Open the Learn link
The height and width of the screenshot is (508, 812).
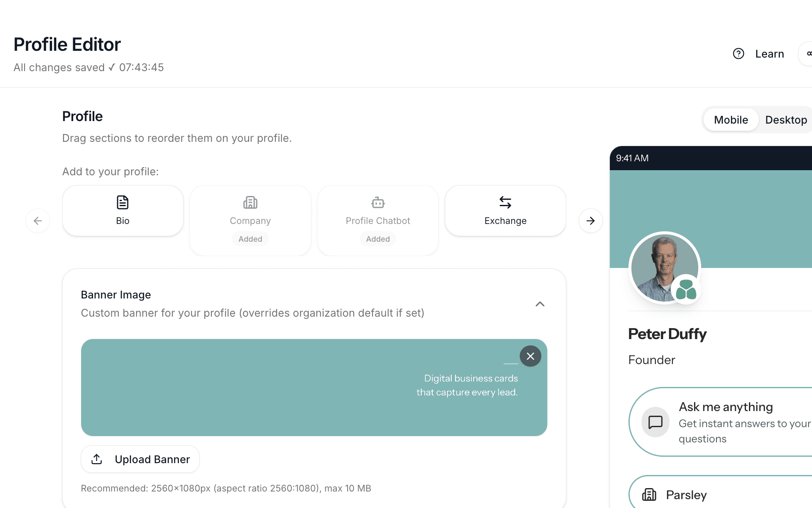[x=770, y=53]
